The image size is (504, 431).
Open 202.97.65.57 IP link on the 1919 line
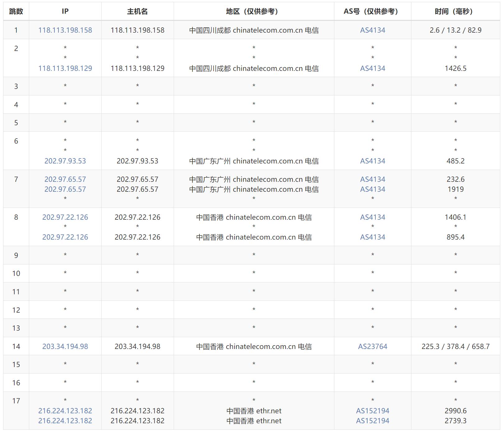coord(65,189)
